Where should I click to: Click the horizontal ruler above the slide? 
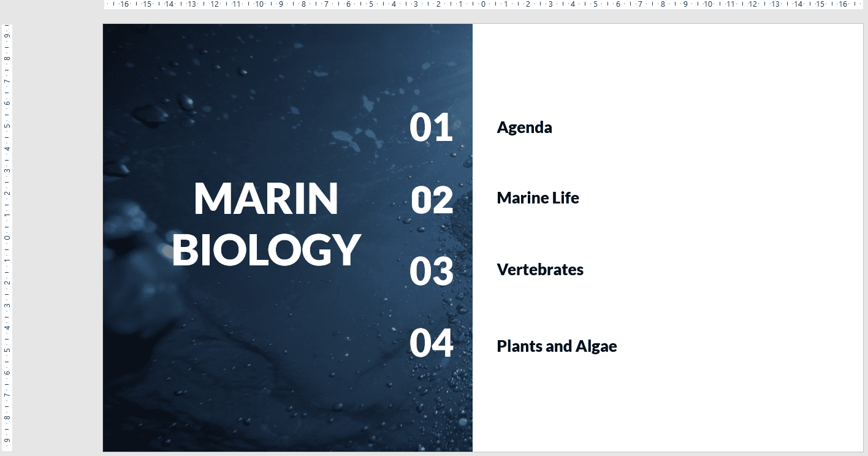coord(483,4)
